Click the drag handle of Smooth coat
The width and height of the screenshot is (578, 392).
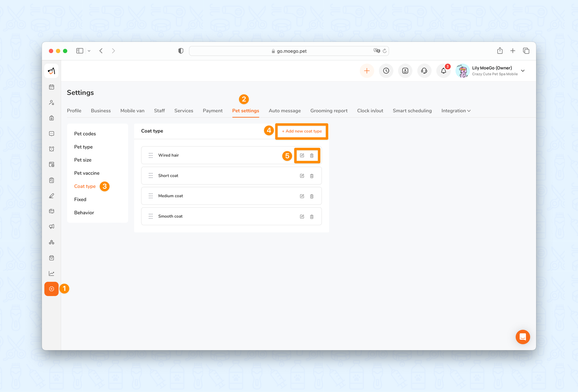151,216
